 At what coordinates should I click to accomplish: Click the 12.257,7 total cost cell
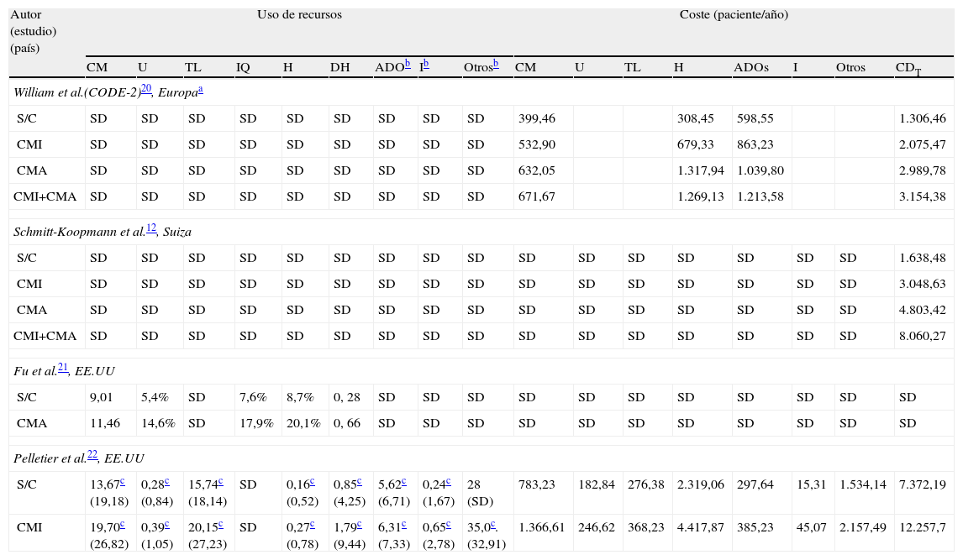click(x=922, y=526)
